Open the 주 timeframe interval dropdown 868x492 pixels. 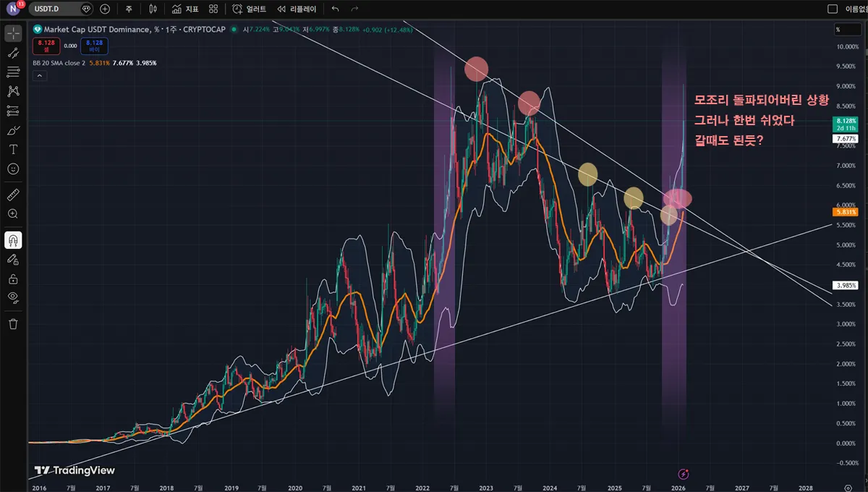(129, 9)
